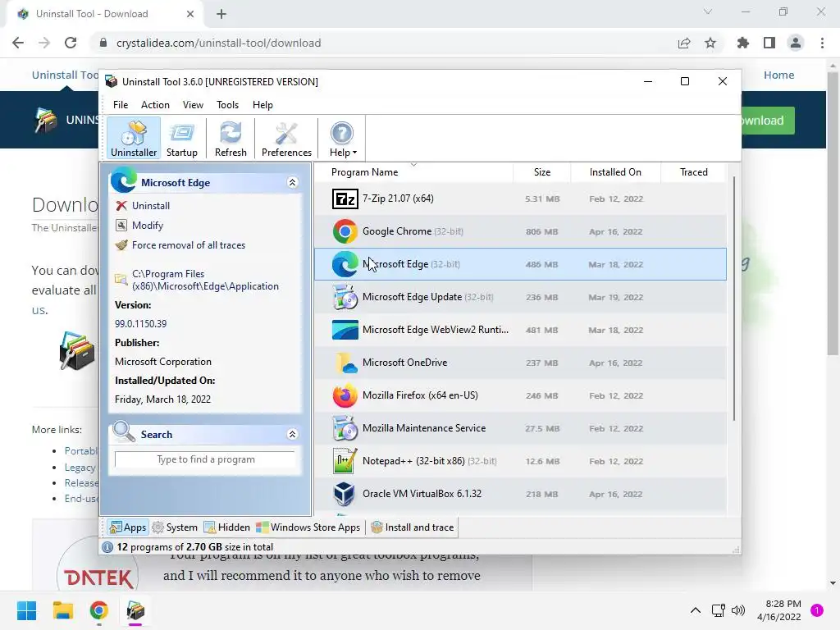This screenshot has height=630, width=840.
Task: Click the Type to find a program field
Action: point(204,459)
